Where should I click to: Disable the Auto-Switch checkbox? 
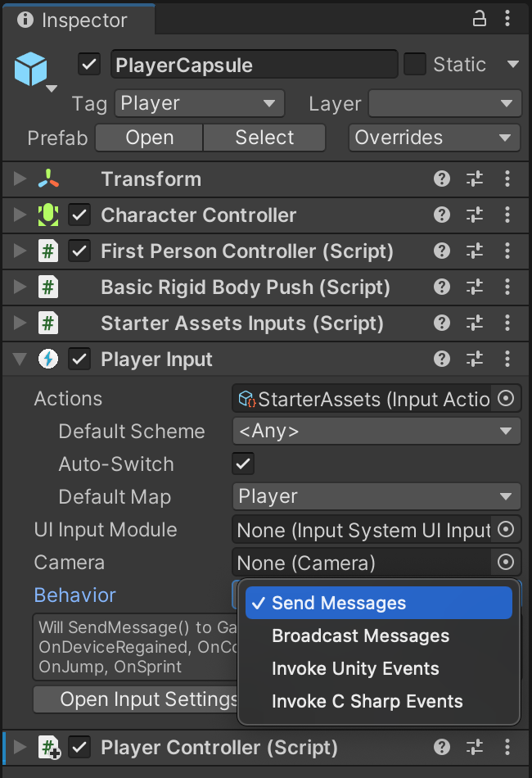point(243,464)
